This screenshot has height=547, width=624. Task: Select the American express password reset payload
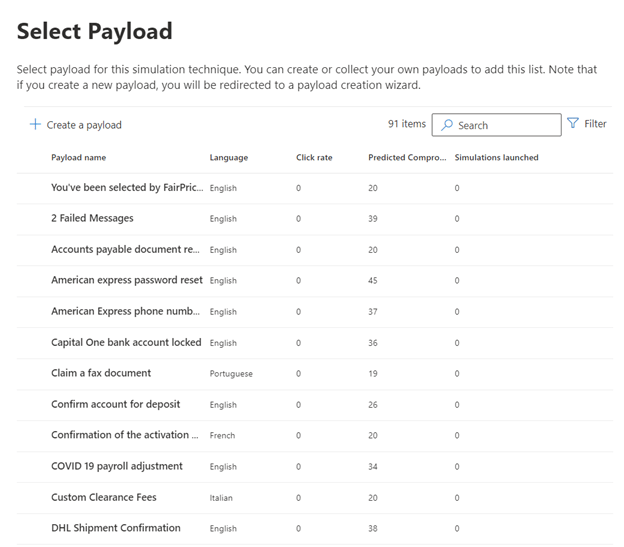(127, 280)
